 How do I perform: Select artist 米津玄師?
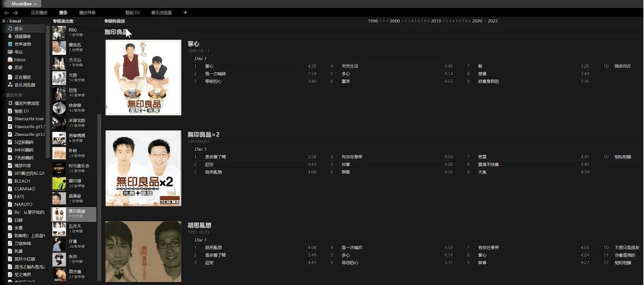tap(73, 123)
